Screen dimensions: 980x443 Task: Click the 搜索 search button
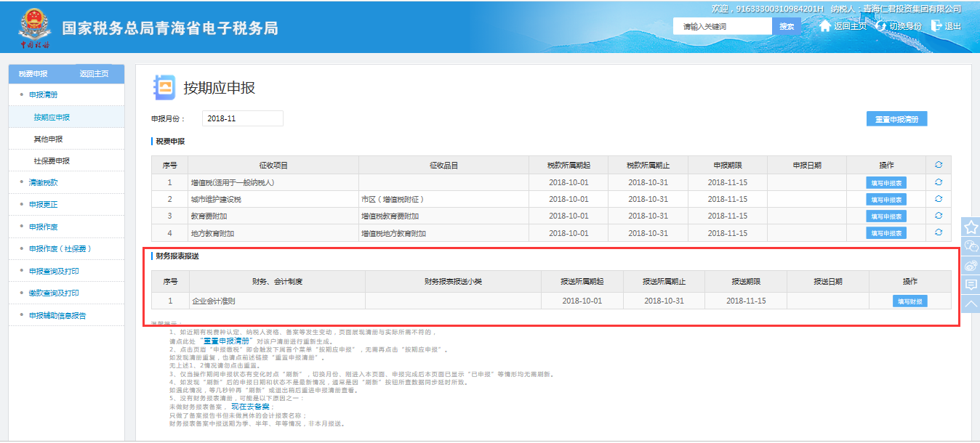click(787, 26)
